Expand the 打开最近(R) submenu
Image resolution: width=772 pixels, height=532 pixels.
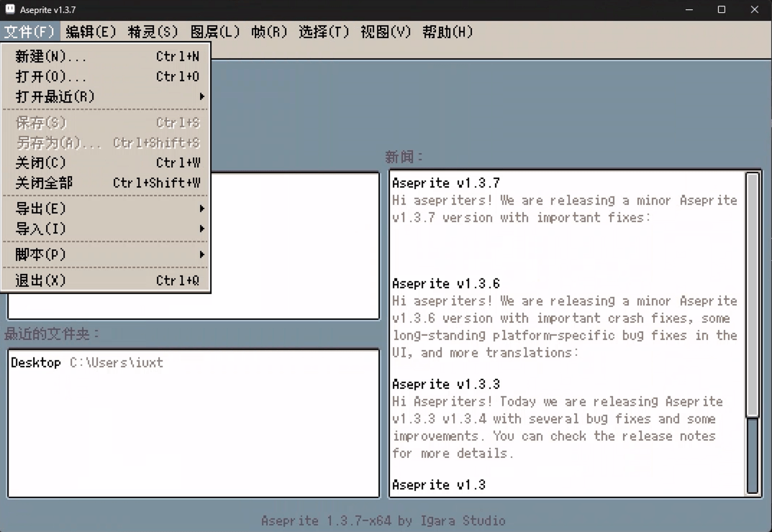(x=106, y=97)
